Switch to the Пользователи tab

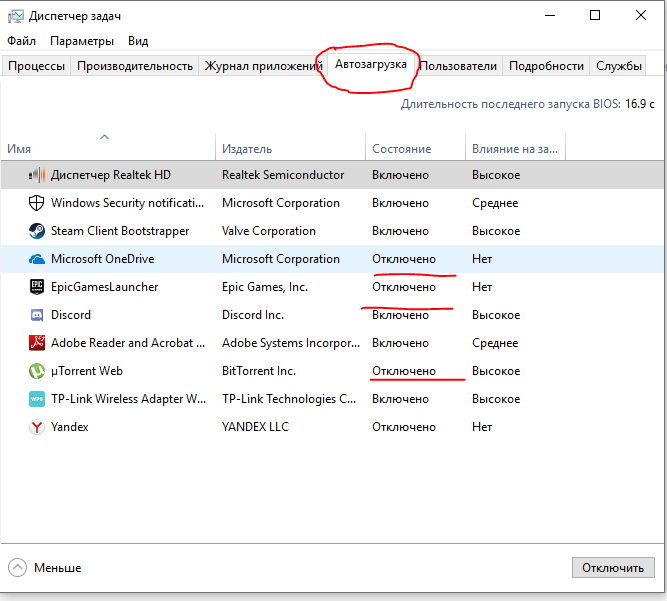click(x=458, y=66)
